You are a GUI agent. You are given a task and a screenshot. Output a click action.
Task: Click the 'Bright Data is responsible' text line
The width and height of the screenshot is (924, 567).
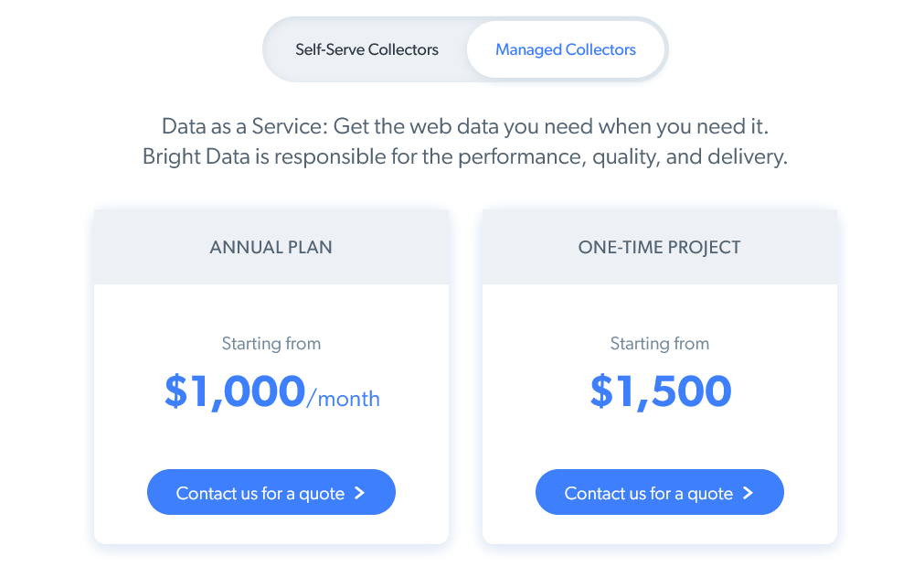pos(465,156)
